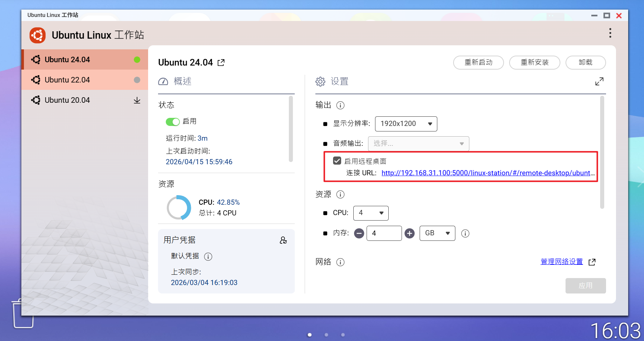This screenshot has width=644, height=341.
Task: Uncheck 启用远程桌面 checkbox
Action: 337,161
